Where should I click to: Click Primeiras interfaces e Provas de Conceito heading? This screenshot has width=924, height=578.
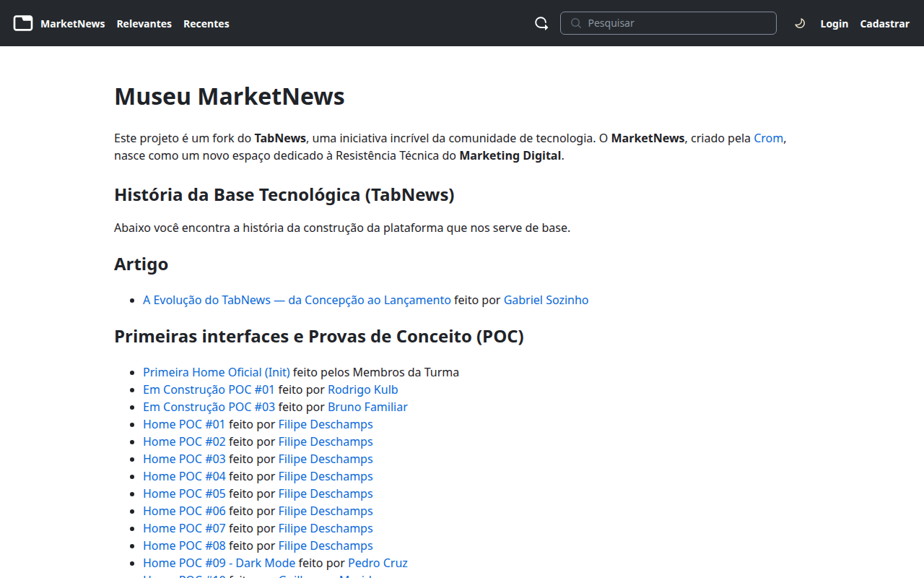point(319,337)
